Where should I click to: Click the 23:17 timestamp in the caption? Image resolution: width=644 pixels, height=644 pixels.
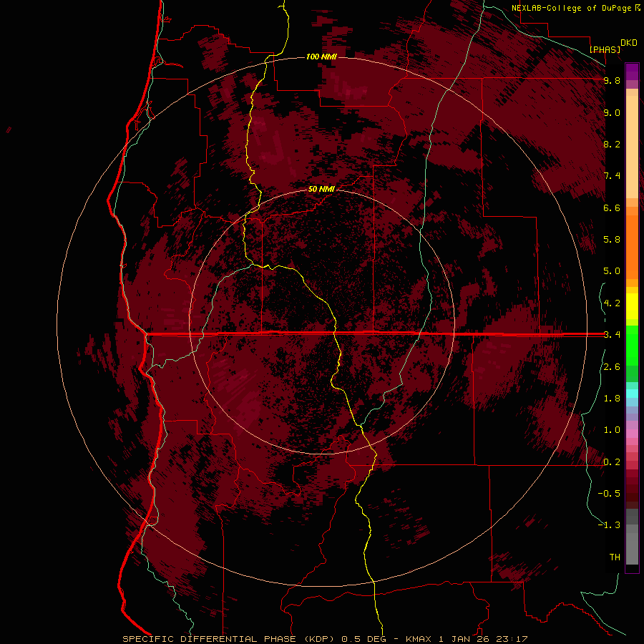pyautogui.click(x=513, y=639)
